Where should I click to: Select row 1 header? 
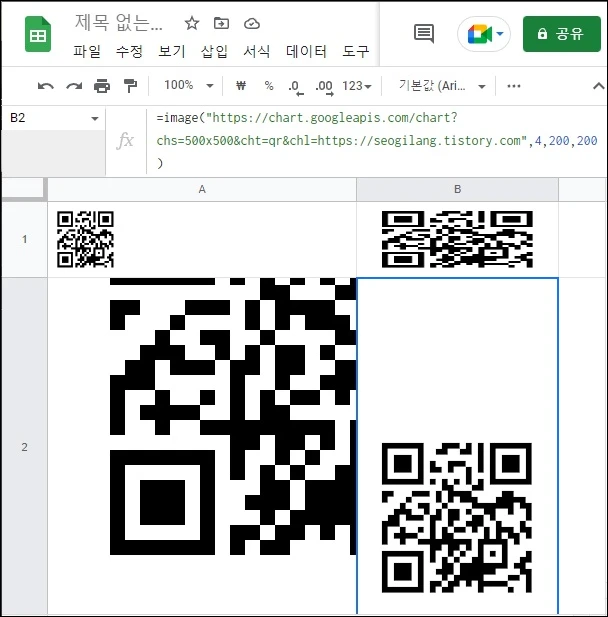click(x=24, y=239)
